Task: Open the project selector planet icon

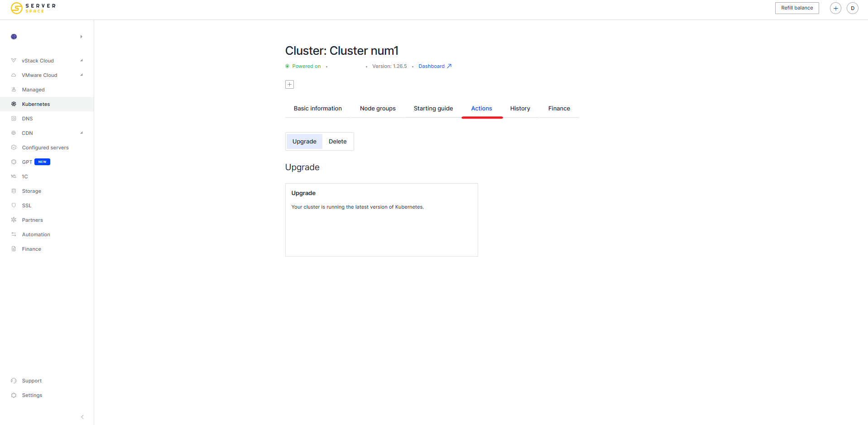Action: (x=14, y=37)
